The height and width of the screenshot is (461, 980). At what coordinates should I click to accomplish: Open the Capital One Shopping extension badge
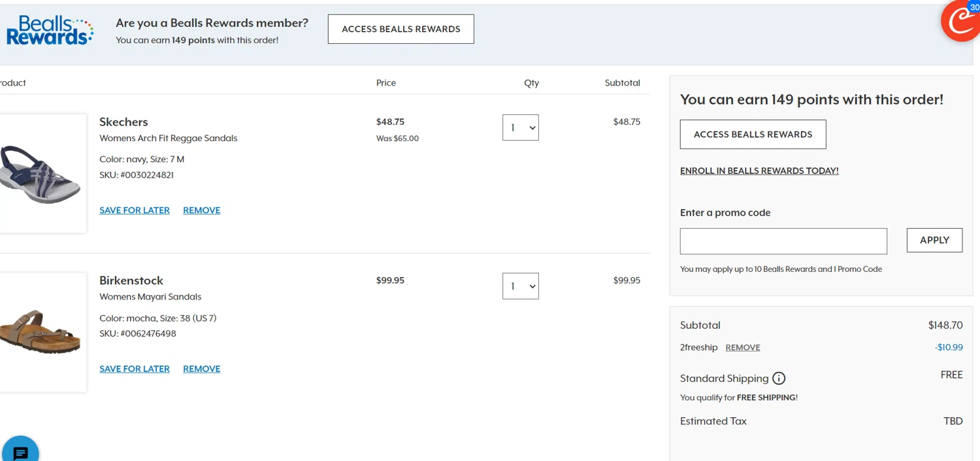(x=961, y=21)
